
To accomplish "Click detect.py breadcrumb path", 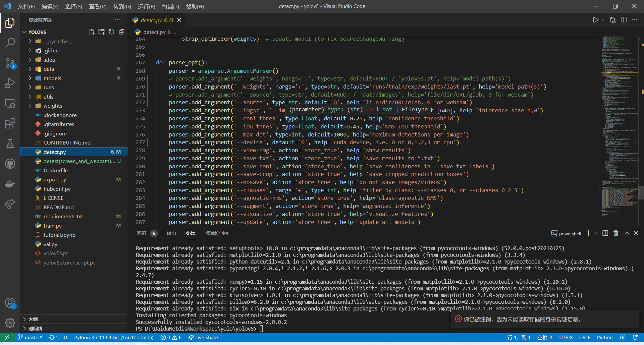I will [154, 32].
